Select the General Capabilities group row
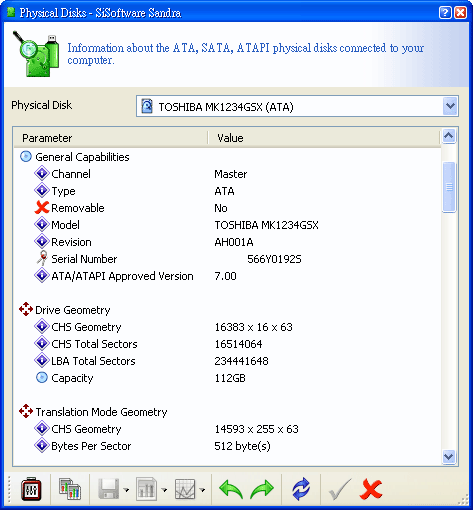Viewport: 473px width, 510px height. click(x=227, y=157)
